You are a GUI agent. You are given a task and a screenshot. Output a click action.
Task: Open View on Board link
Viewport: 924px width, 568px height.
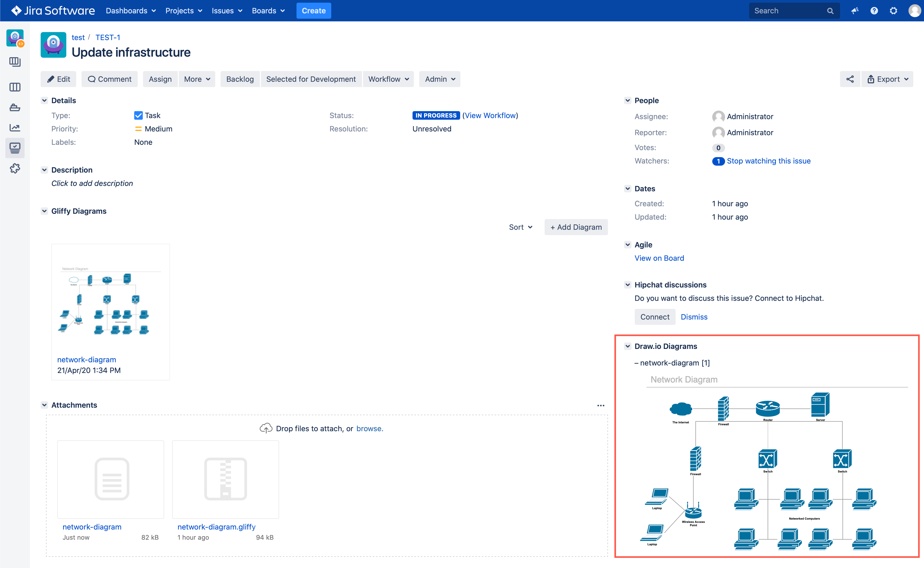(659, 258)
